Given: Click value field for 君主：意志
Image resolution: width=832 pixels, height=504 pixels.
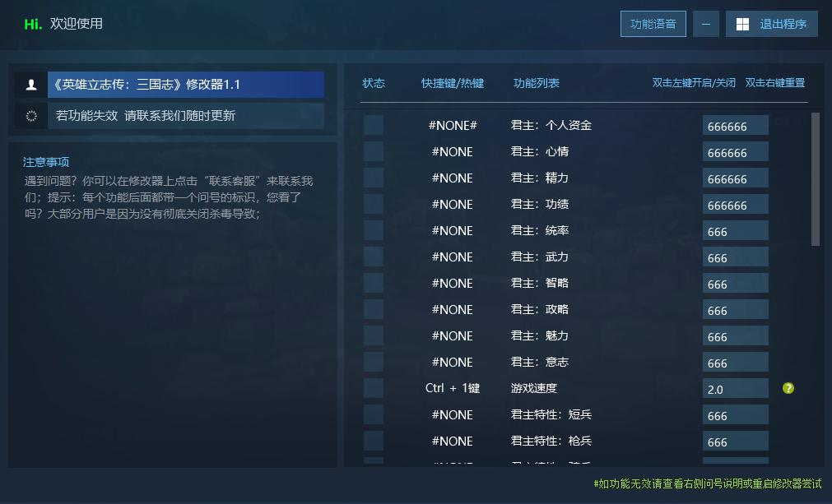Looking at the screenshot, I should (x=736, y=363).
